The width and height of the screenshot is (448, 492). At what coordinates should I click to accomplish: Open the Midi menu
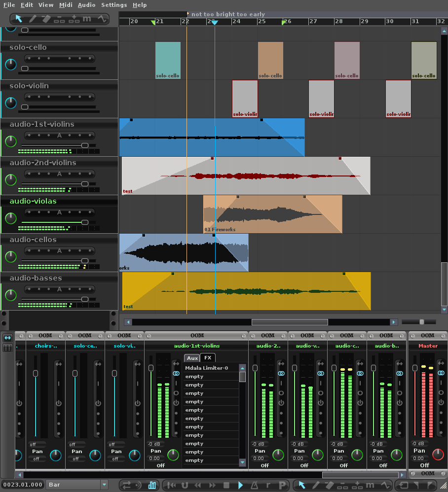tap(66, 5)
